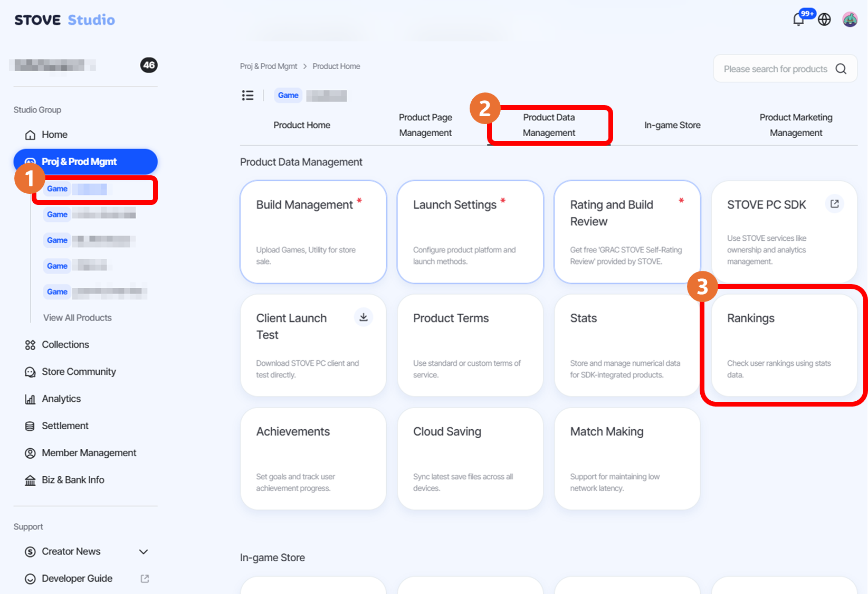Click the Client Launch Test download icon
Image resolution: width=868 pixels, height=594 pixels.
(x=363, y=317)
